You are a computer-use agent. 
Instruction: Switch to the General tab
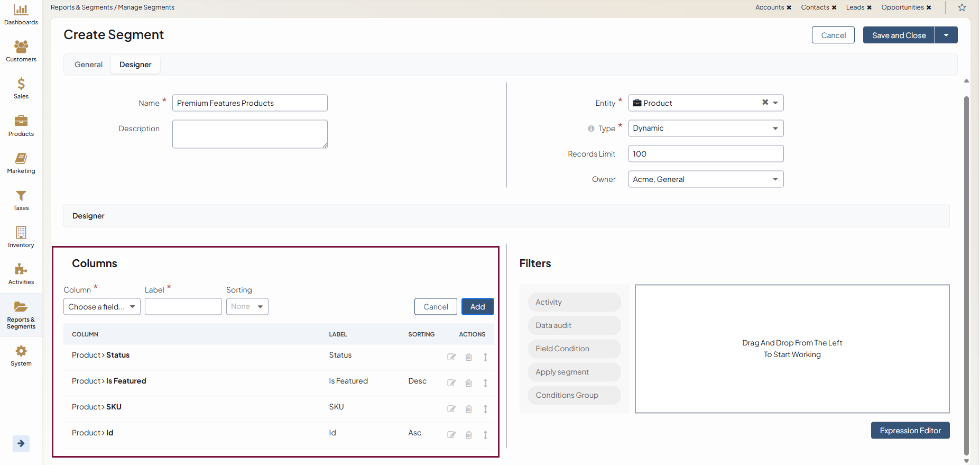coord(88,65)
